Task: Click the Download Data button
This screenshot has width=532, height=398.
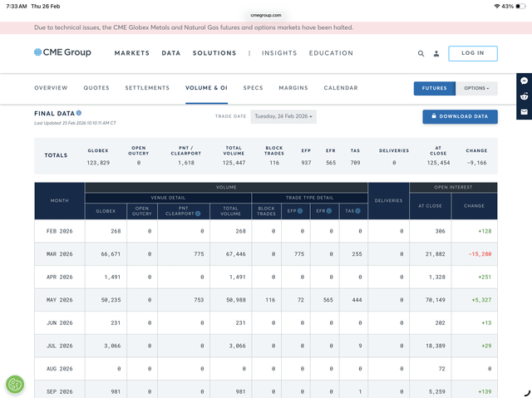Action: [460, 117]
